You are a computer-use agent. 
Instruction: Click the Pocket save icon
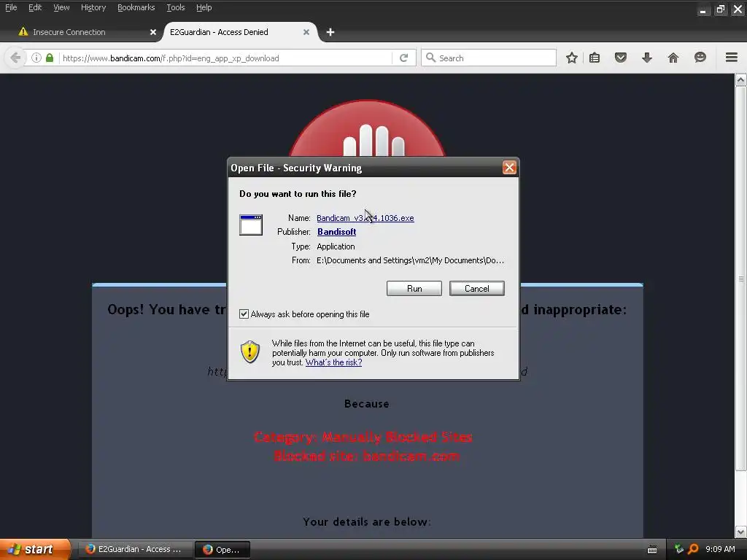tap(620, 58)
